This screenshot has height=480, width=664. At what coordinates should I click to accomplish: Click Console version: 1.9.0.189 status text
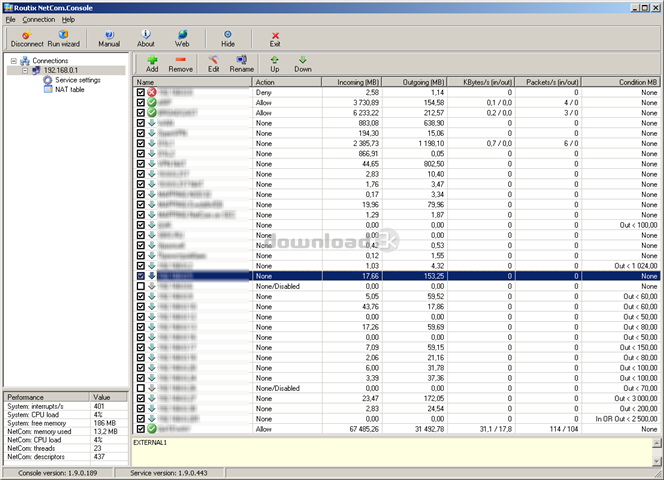click(58, 473)
